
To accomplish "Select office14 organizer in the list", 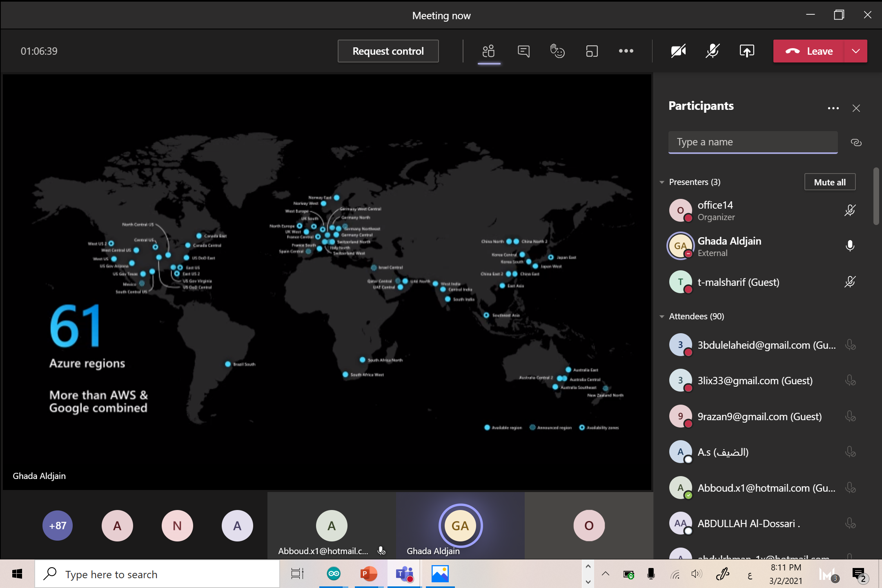I will pyautogui.click(x=715, y=211).
